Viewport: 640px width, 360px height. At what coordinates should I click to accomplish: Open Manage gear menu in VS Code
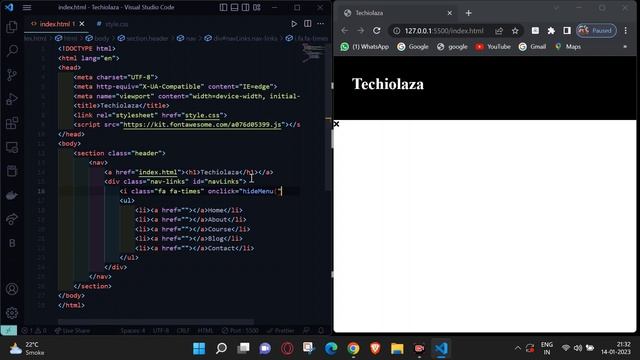click(x=12, y=313)
